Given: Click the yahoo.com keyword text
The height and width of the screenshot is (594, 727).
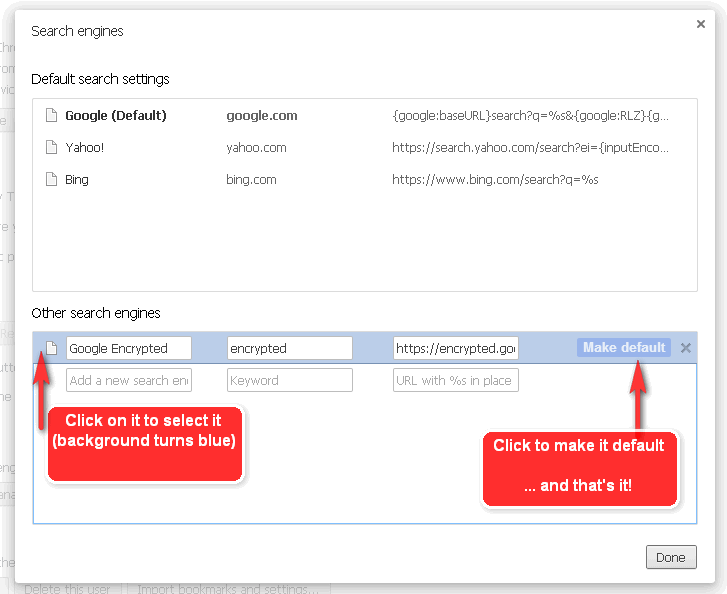Looking at the screenshot, I should (x=256, y=148).
